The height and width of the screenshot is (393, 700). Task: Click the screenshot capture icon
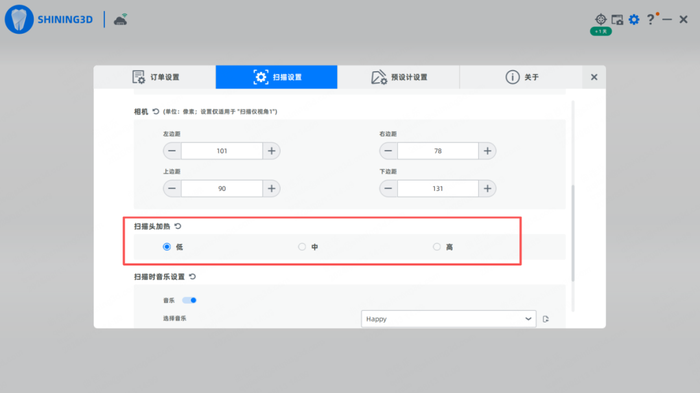(617, 20)
